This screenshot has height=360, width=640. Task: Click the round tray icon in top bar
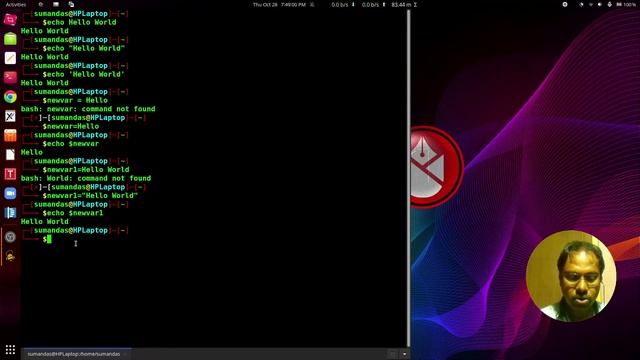(x=565, y=4)
